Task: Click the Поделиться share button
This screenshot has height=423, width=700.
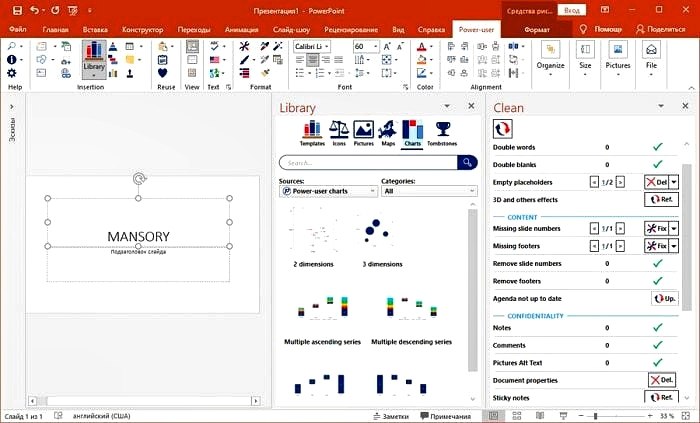Action: tap(661, 29)
